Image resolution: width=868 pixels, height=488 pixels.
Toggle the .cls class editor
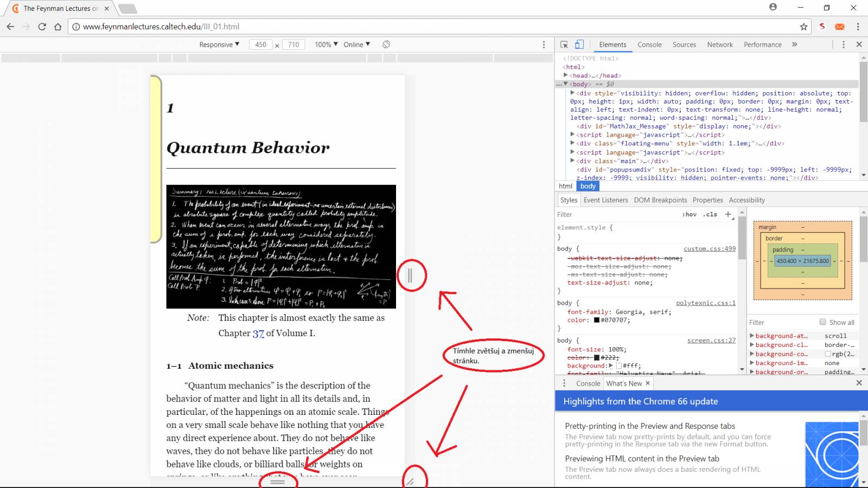710,214
